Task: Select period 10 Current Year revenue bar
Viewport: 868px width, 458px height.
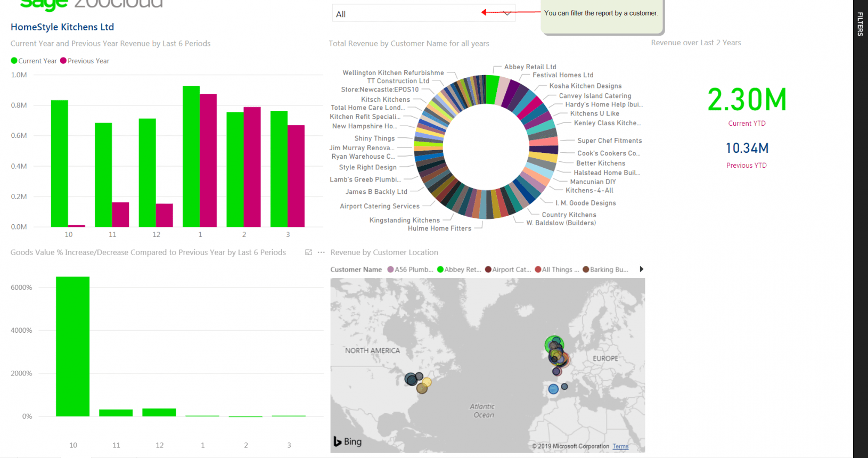Action: (60, 163)
